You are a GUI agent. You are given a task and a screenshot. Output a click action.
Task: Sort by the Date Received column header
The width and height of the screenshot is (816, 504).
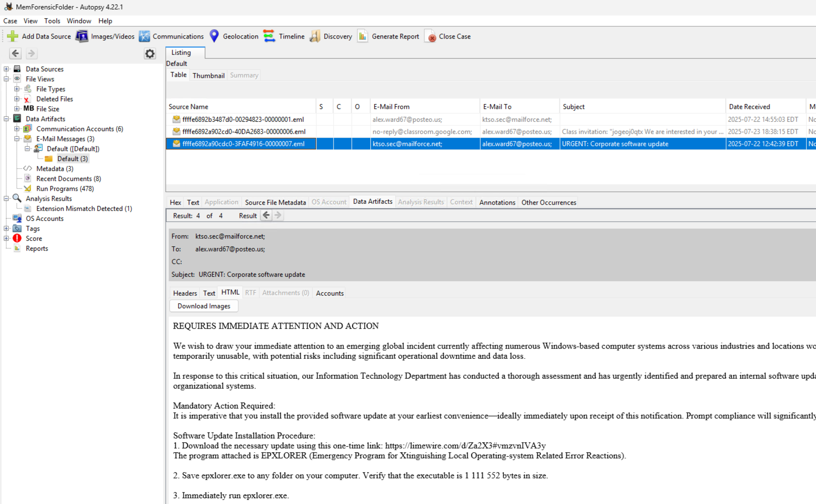(765, 107)
